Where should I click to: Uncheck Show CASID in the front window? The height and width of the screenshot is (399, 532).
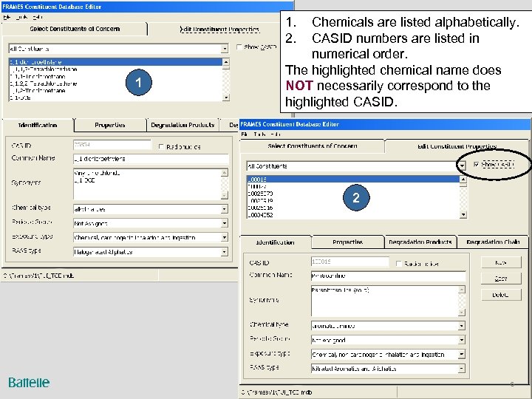coord(477,165)
